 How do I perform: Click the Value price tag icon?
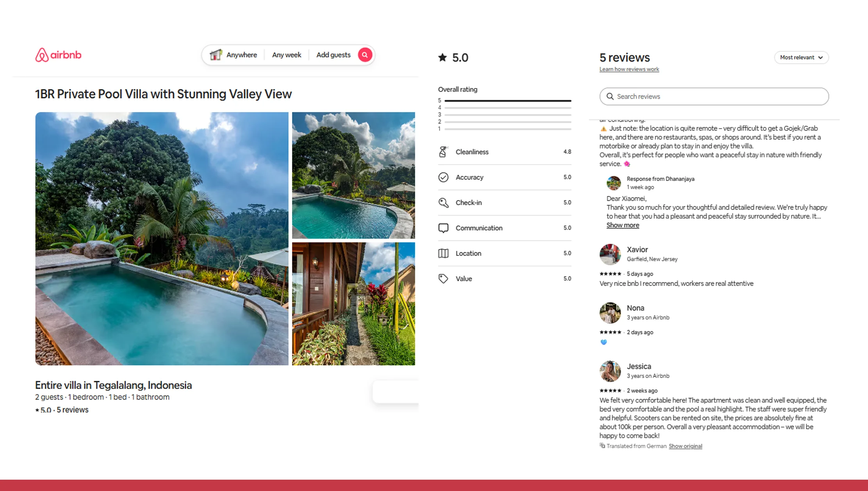pyautogui.click(x=444, y=278)
